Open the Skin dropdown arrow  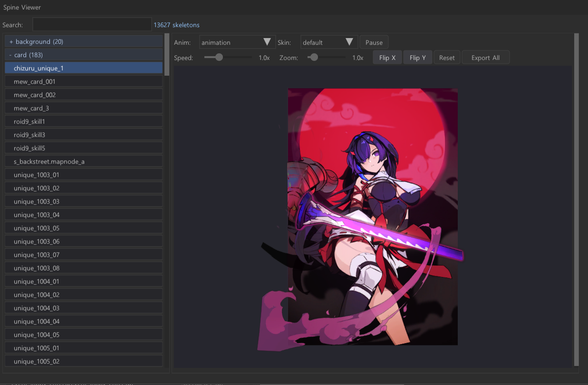click(350, 42)
